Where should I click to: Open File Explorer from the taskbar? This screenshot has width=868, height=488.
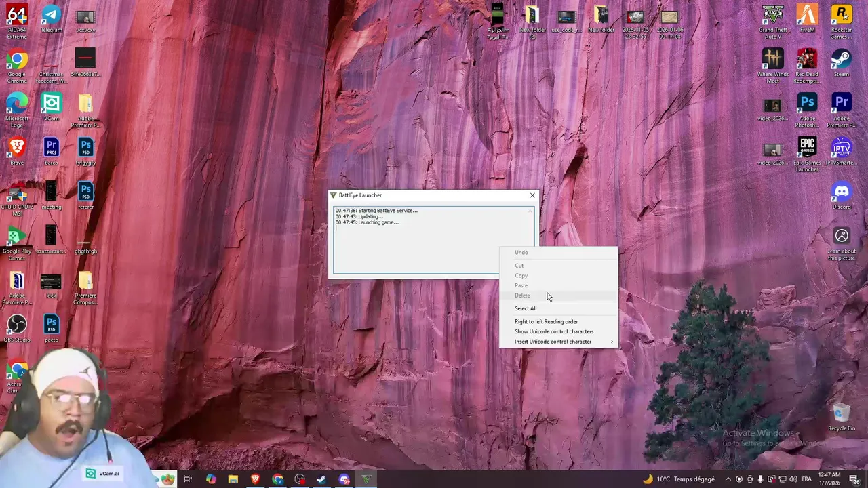click(233, 479)
